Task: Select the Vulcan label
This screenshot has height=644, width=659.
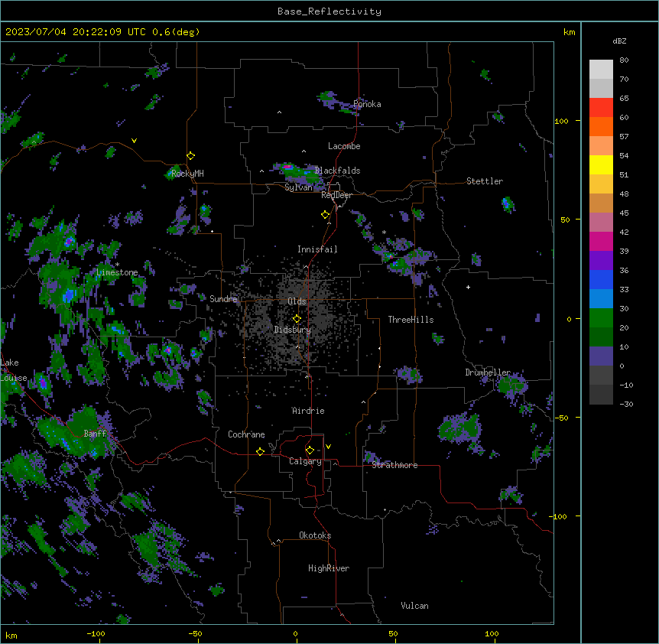Action: pyautogui.click(x=415, y=606)
